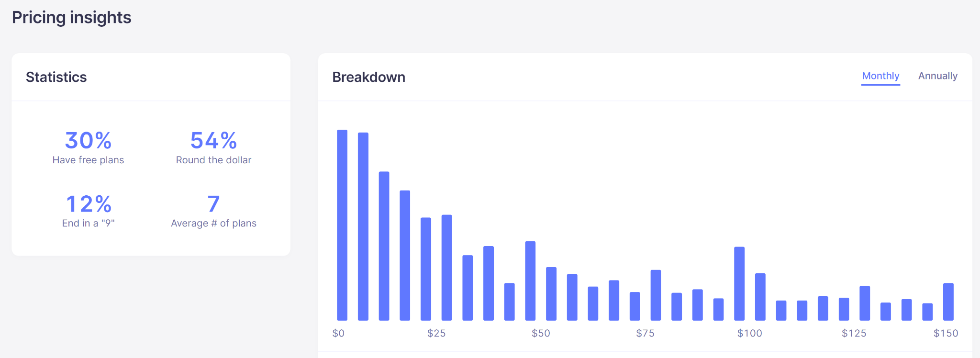The height and width of the screenshot is (358, 980).
Task: Select the rightmost bar in the chart
Action: (948, 302)
